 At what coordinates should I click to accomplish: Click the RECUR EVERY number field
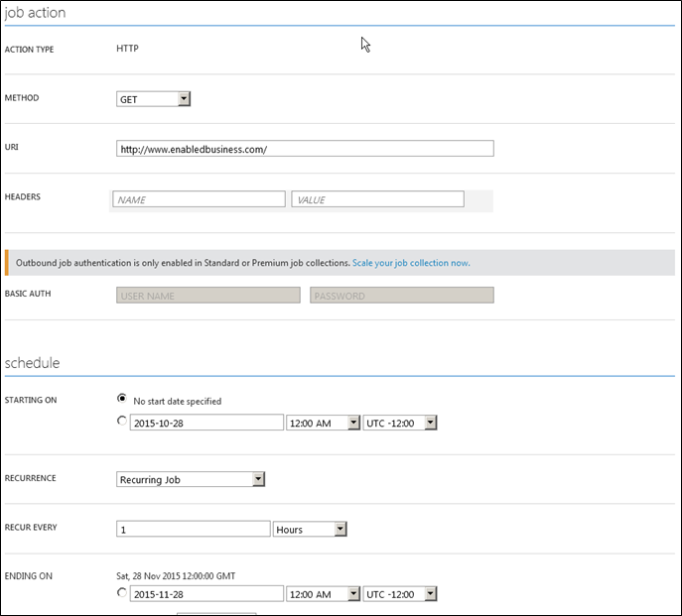[194, 529]
